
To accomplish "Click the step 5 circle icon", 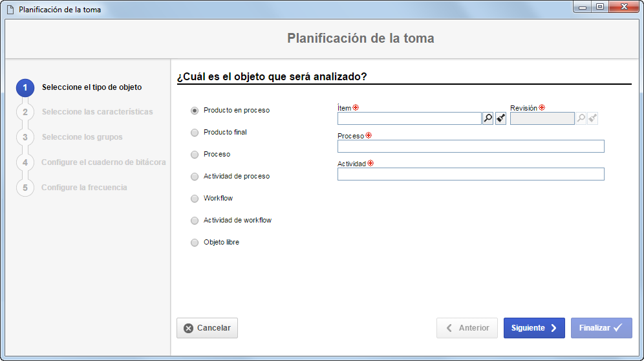I will (x=25, y=188).
